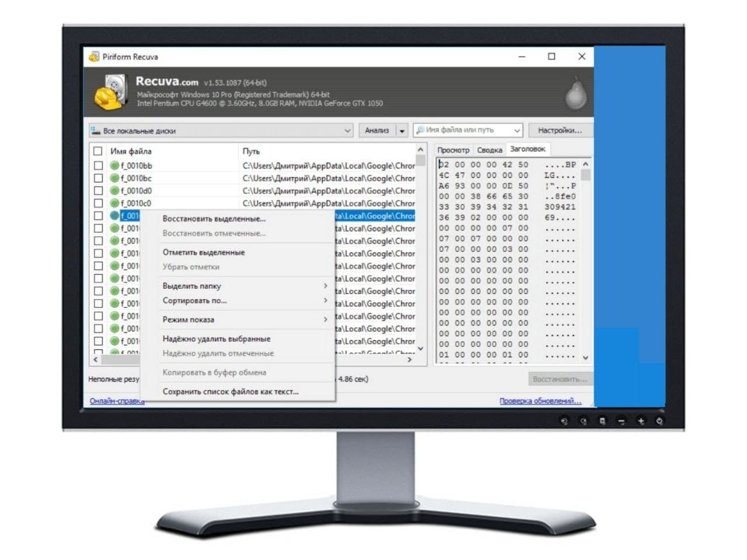
Task: Click the status dot of the highlighted file row
Action: pyautogui.click(x=114, y=216)
